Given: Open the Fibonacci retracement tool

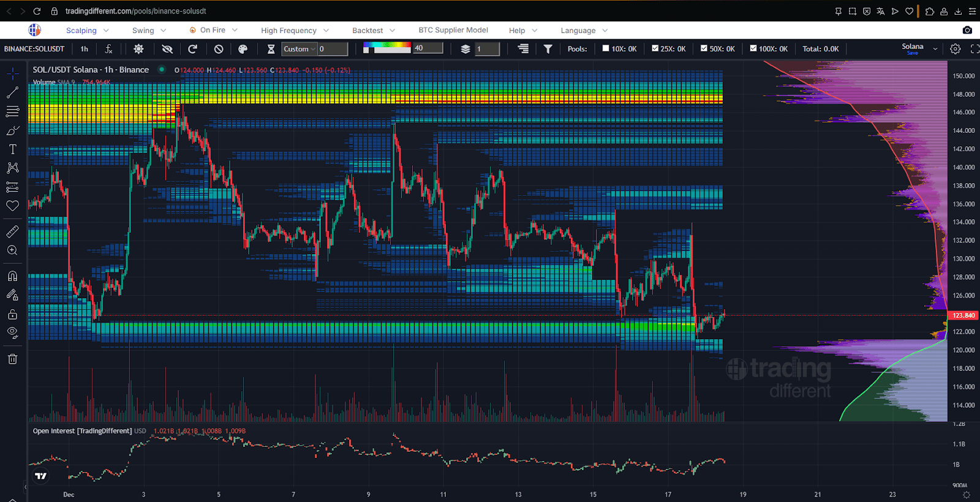Looking at the screenshot, I should [x=12, y=111].
